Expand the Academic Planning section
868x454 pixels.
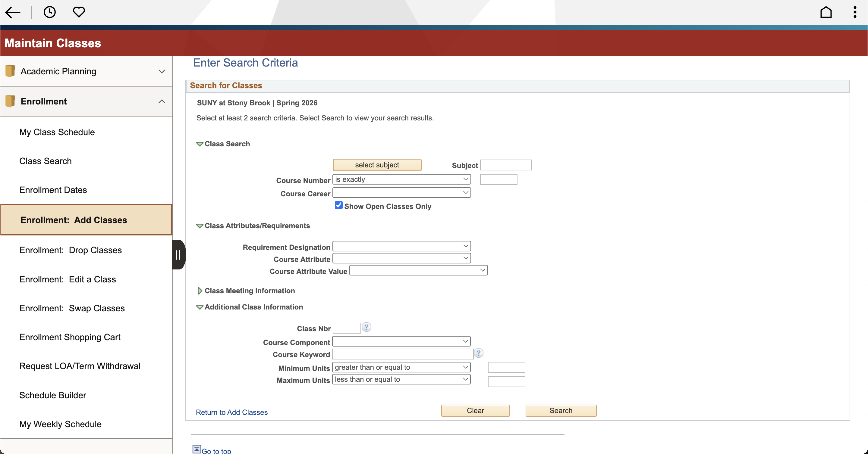(162, 71)
